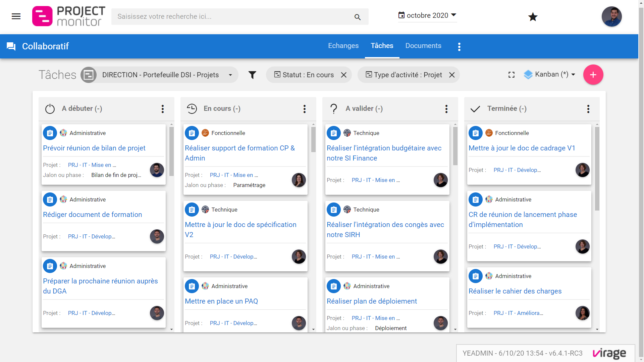Remove the 'Type d'activité : Projet' filter
The height and width of the screenshot is (362, 644).
click(x=452, y=75)
